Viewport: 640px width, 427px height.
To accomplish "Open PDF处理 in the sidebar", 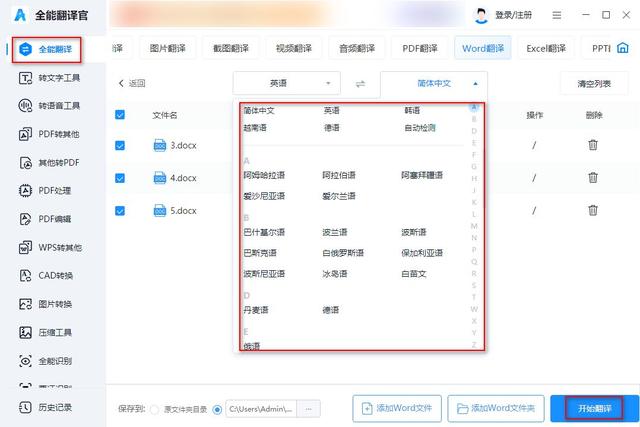I will click(45, 191).
